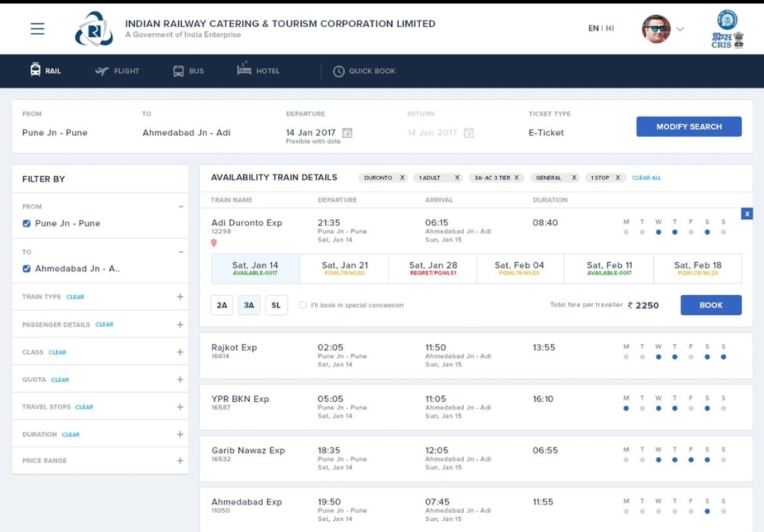Choose the 3A class option
The image size is (764, 532).
point(249,305)
